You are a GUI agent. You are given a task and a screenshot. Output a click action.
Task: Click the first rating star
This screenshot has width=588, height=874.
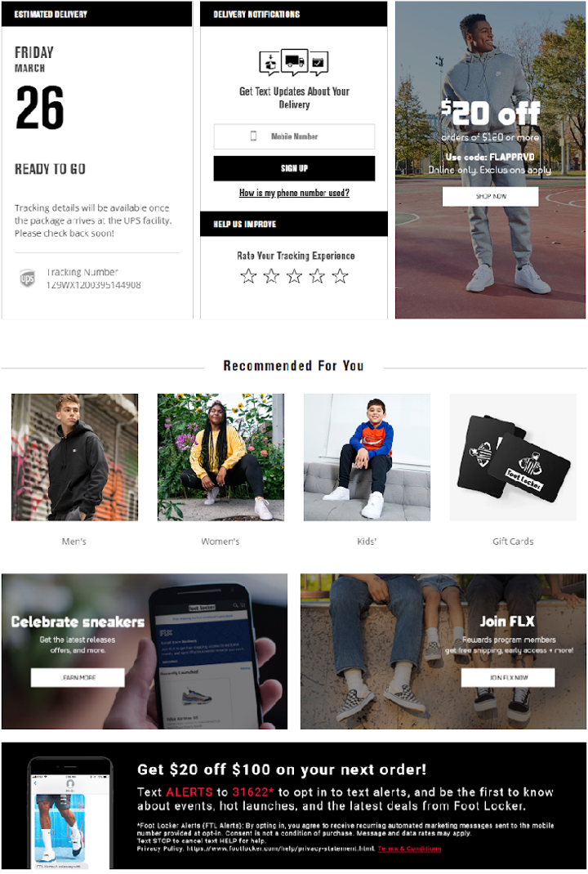tap(248, 276)
